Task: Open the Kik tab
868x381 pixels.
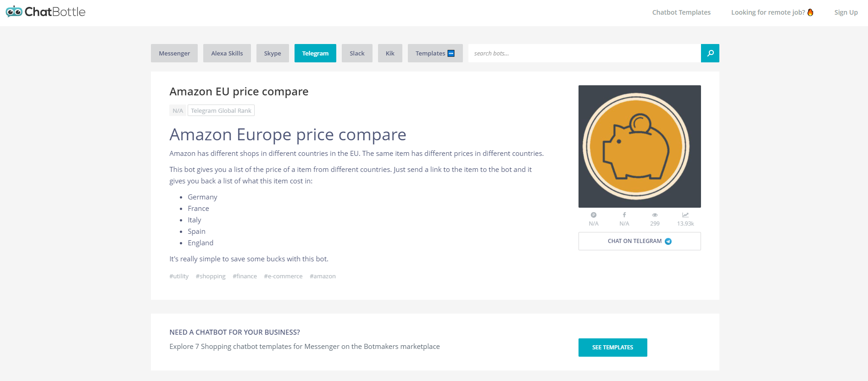Action: (x=390, y=53)
